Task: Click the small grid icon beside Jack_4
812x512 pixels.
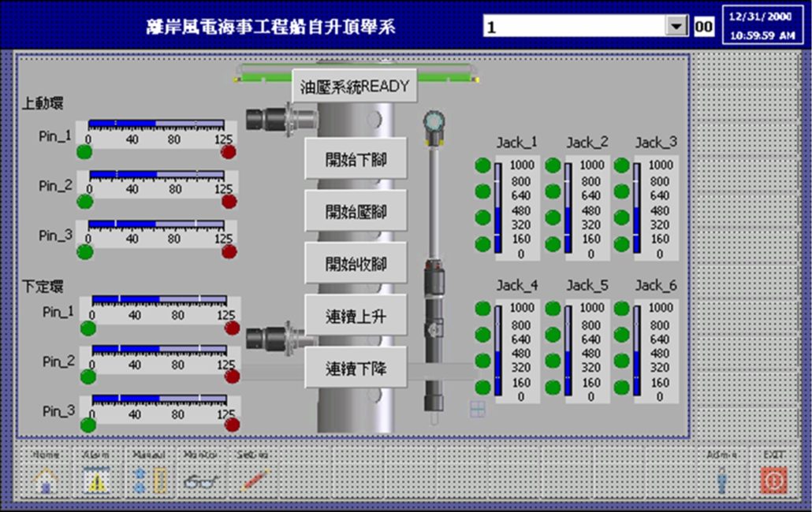Action: (478, 409)
